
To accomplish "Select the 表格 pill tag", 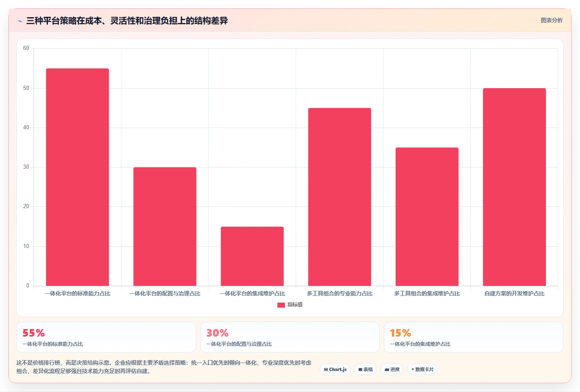I will (365, 369).
